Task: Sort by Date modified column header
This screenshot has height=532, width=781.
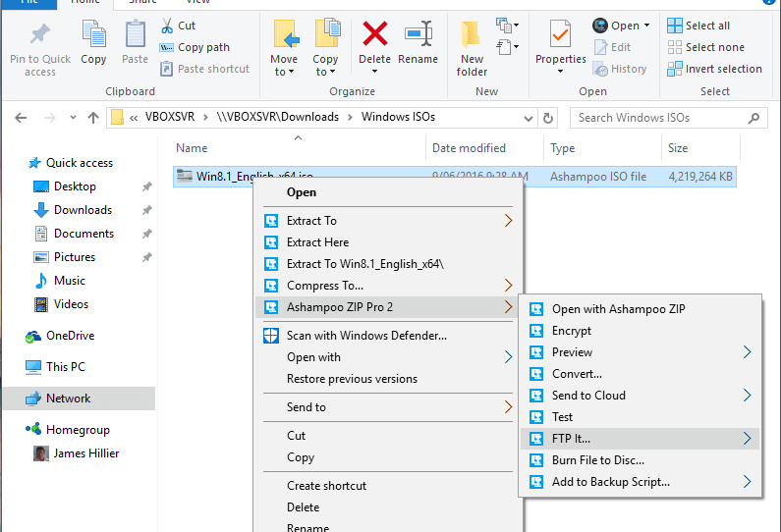Action: tap(469, 148)
